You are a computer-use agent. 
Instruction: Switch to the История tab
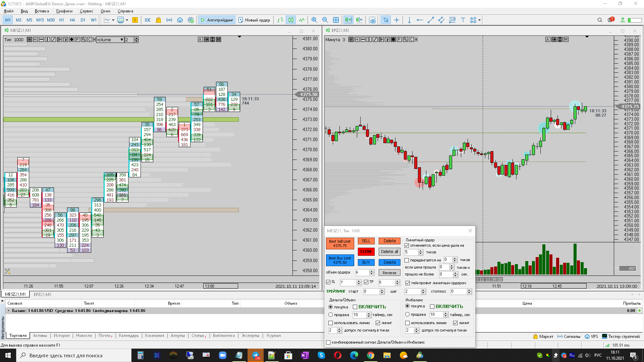(x=61, y=336)
